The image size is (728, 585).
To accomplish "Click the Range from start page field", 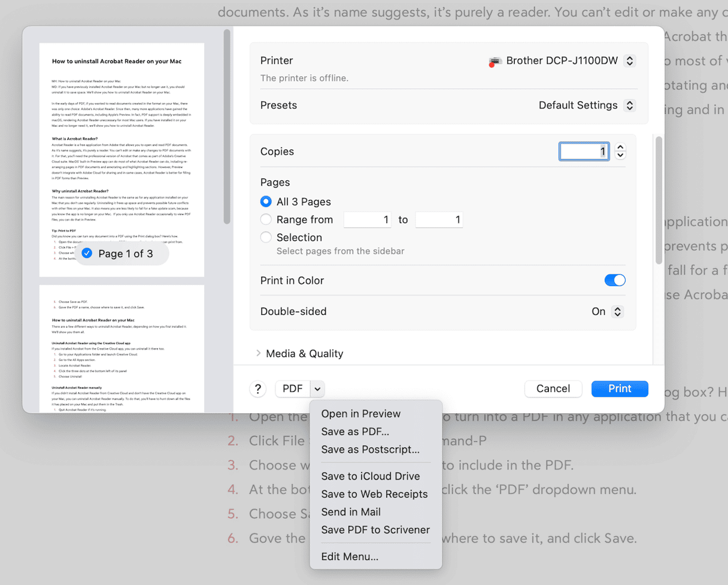I will (x=367, y=220).
